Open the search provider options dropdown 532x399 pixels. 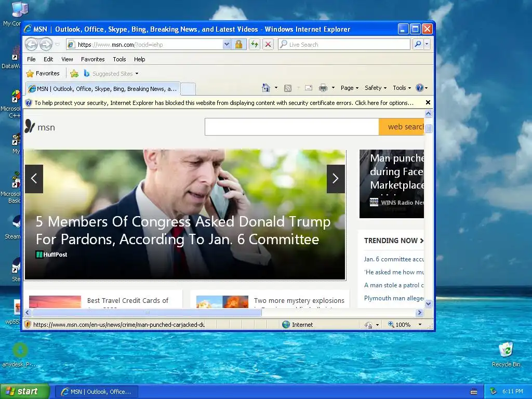(427, 44)
